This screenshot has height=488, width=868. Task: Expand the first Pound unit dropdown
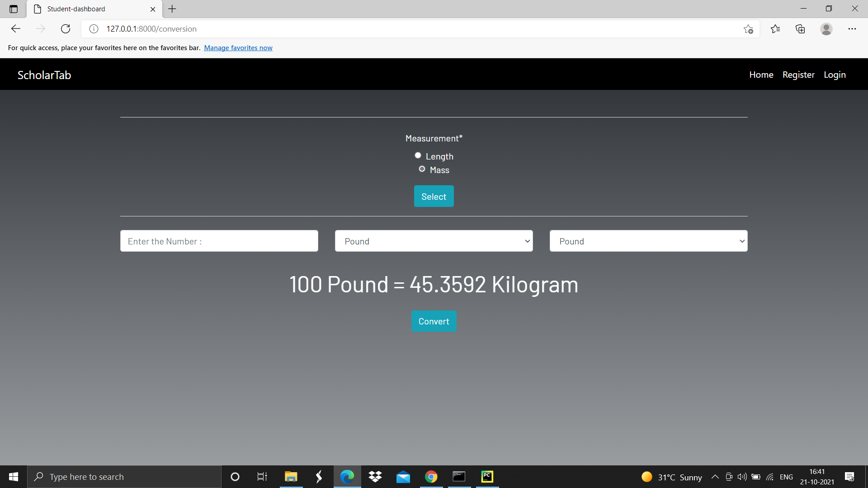click(434, 241)
